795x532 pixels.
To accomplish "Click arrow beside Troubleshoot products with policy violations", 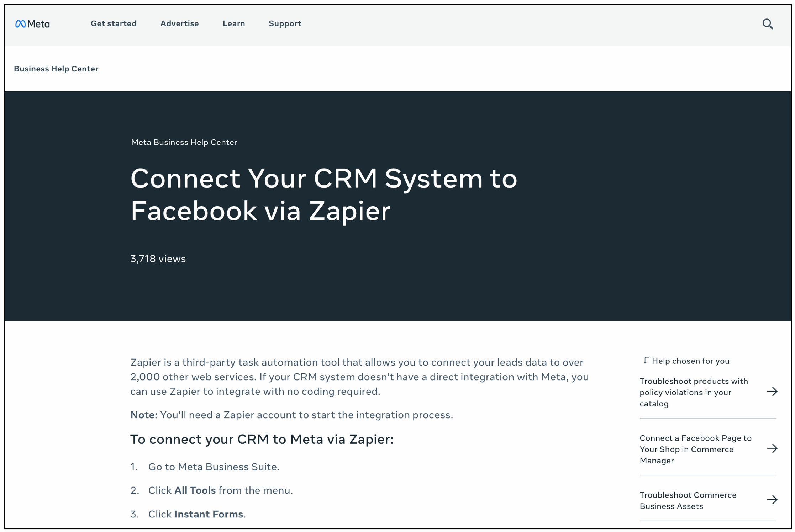I will pos(772,392).
